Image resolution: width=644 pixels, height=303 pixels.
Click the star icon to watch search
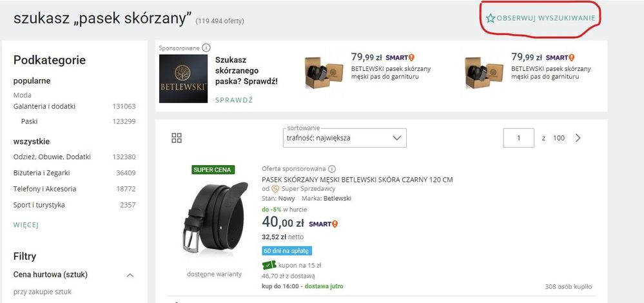(x=491, y=19)
